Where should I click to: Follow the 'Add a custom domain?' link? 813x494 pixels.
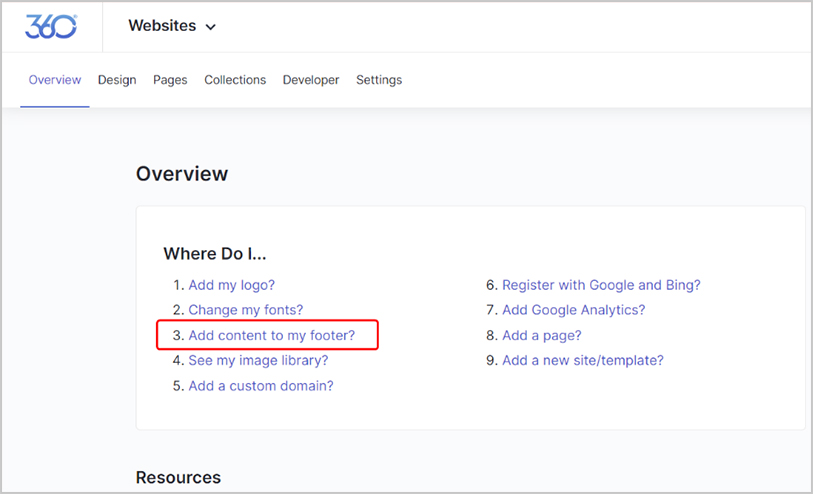261,385
